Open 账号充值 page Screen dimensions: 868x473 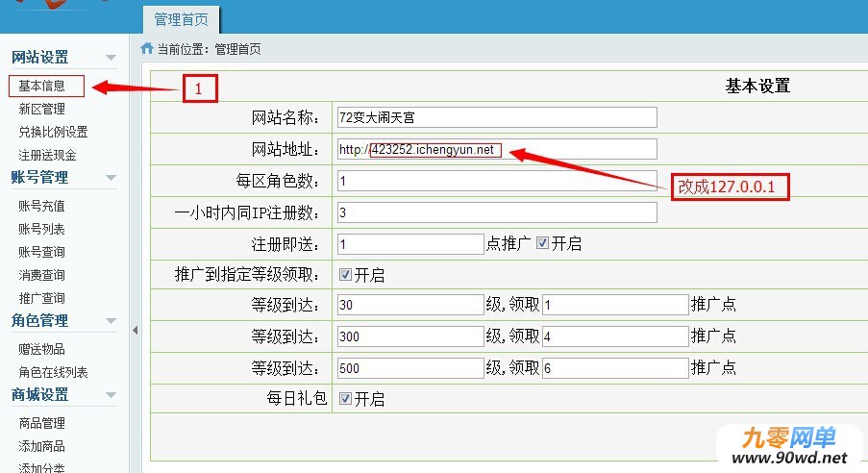click(x=41, y=206)
